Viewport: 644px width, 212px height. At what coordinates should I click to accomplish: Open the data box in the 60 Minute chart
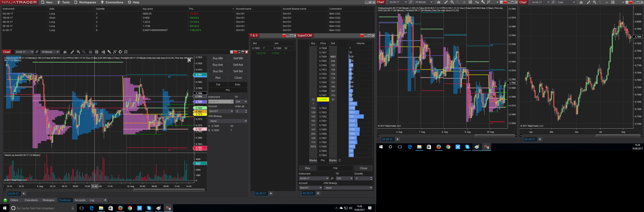coord(470,2)
